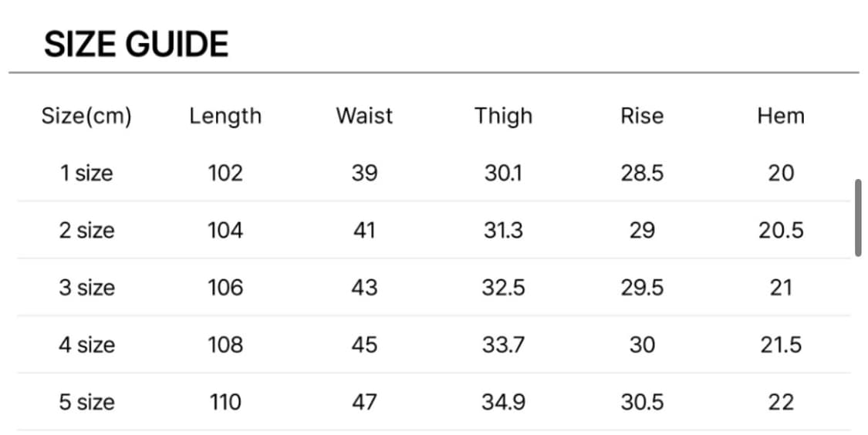The image size is (868, 435).
Task: Click the SIZE GUIDE heading
Action: (x=136, y=45)
